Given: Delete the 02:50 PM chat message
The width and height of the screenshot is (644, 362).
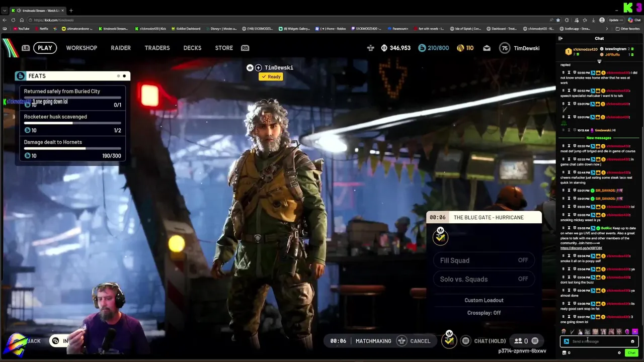Looking at the screenshot, I should click(563, 72).
